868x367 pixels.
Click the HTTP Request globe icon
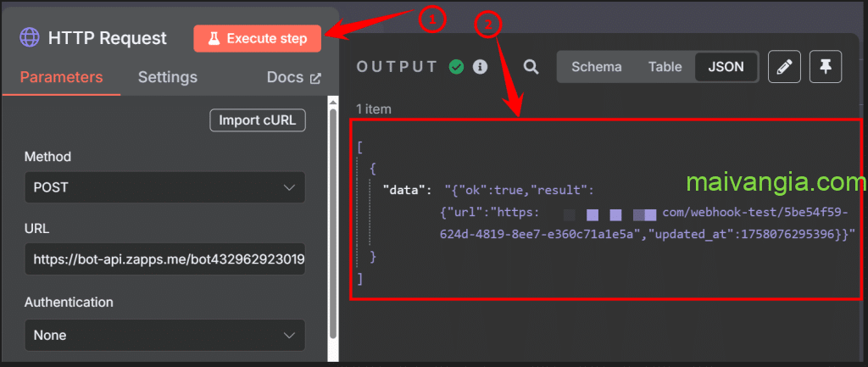click(x=30, y=38)
